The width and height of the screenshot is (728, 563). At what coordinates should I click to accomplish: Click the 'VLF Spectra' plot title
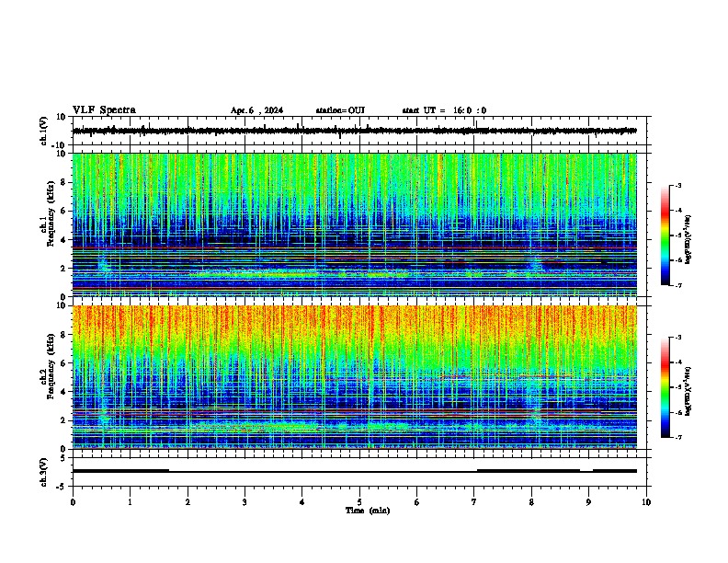(x=104, y=110)
